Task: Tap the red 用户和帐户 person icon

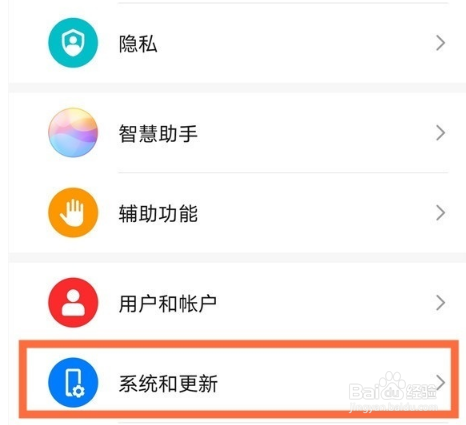Action: pyautogui.click(x=73, y=303)
